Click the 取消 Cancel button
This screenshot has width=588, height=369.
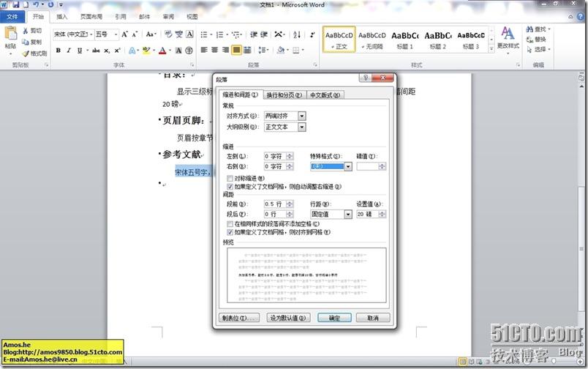coord(373,318)
